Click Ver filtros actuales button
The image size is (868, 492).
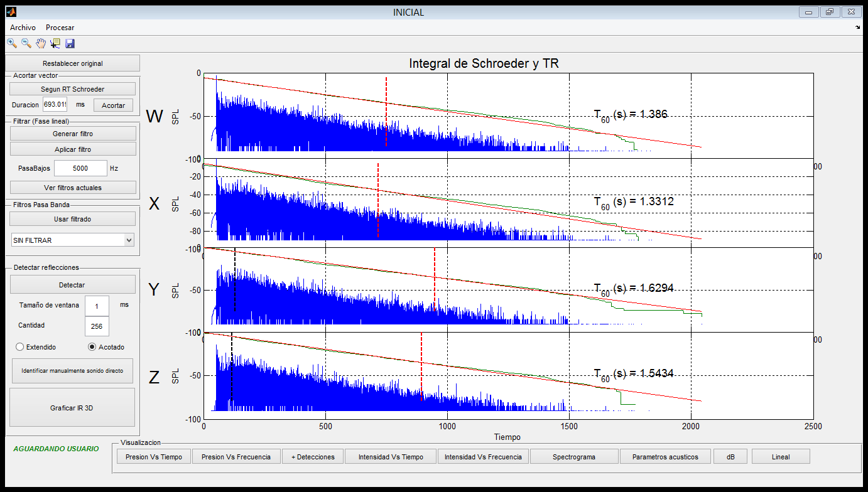tap(73, 188)
